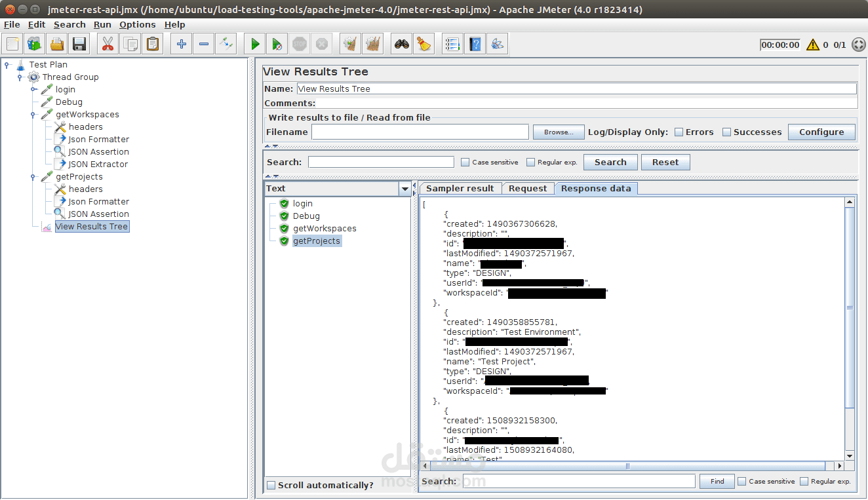Click the Name field with View Results Tree
This screenshot has width=868, height=500.
coord(577,88)
